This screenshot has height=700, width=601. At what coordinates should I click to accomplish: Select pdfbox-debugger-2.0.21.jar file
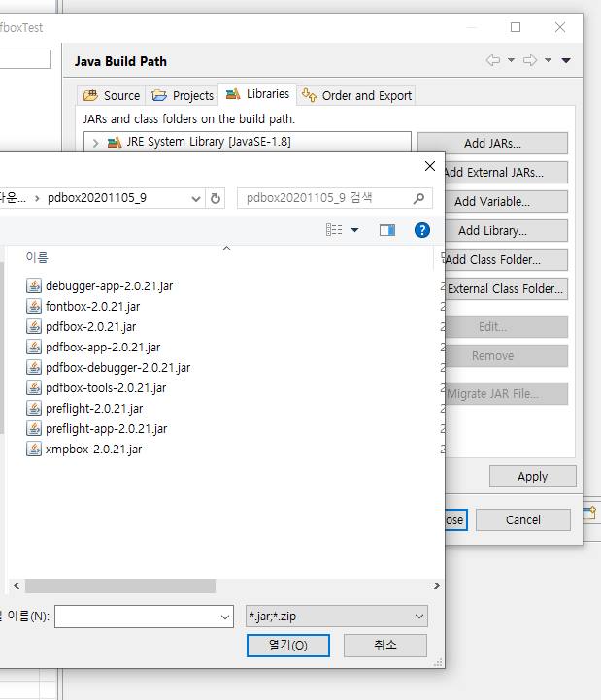click(117, 368)
